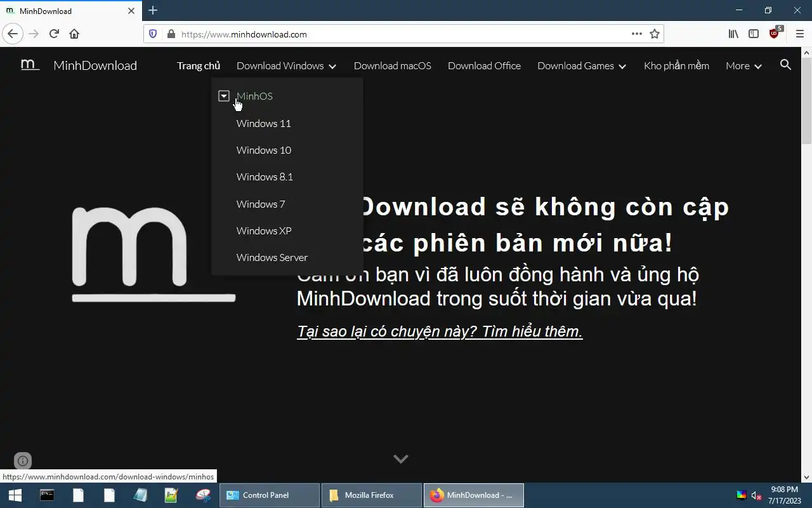
Task: Go to Firefox Home page
Action: coord(74,34)
